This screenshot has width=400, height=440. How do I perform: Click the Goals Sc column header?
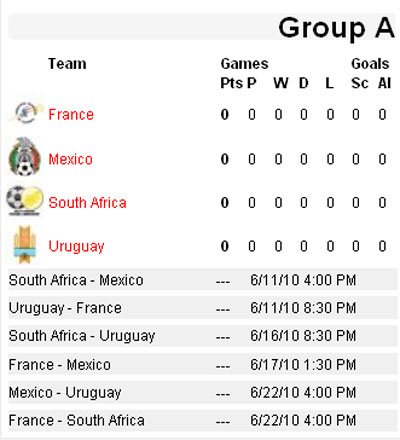360,83
